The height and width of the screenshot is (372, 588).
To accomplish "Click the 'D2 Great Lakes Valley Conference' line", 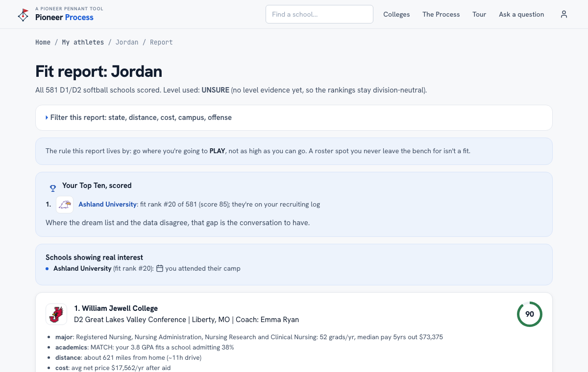I will (x=186, y=320).
